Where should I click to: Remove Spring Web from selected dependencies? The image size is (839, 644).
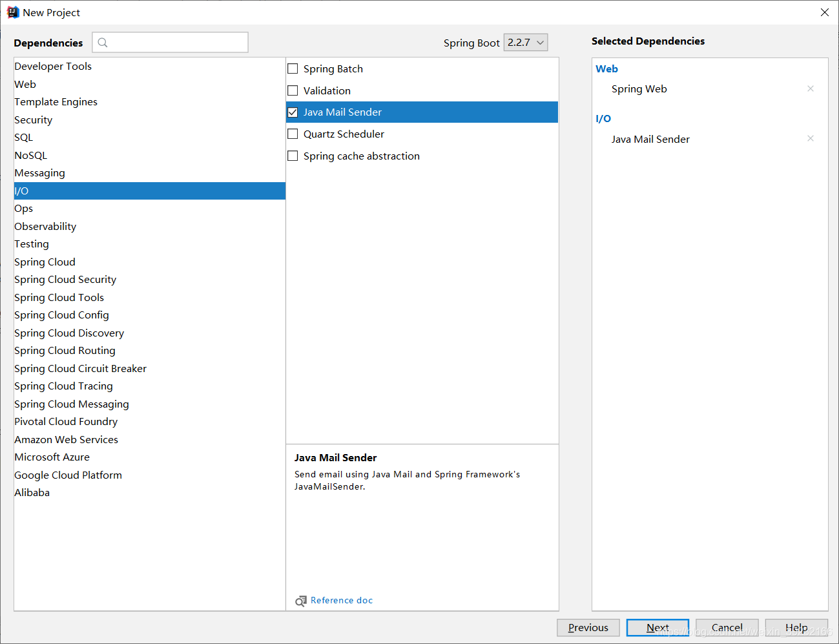click(x=811, y=88)
